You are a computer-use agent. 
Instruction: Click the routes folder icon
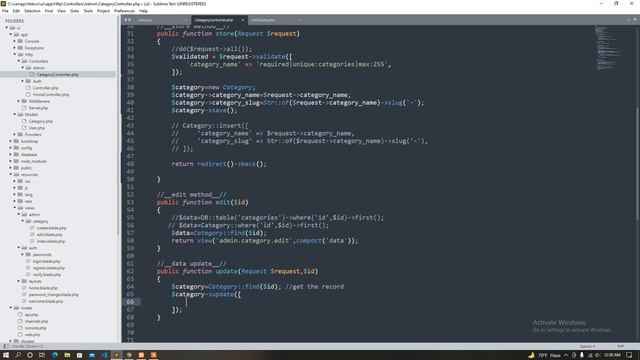(x=16, y=308)
